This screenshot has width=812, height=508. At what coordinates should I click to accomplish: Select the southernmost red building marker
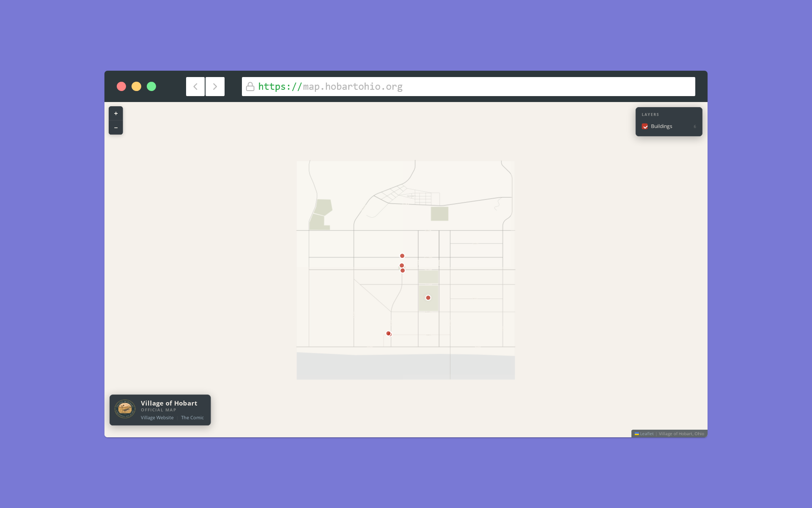[388, 333]
